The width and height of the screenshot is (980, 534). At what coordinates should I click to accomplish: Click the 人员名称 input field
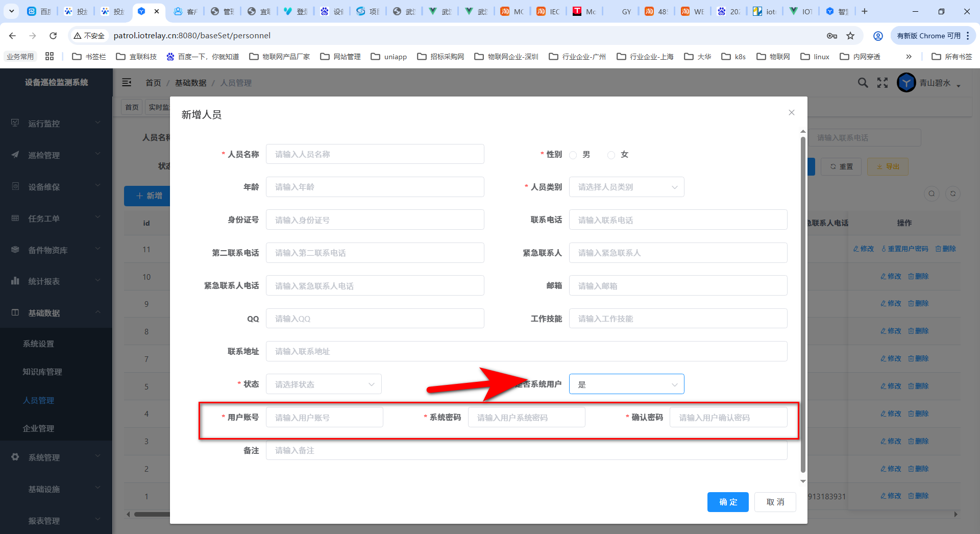(x=375, y=154)
